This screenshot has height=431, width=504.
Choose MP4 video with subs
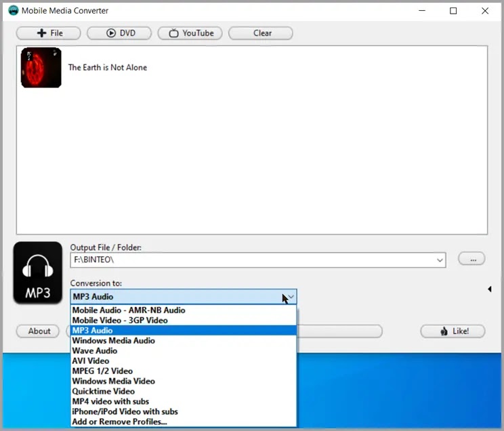pyautogui.click(x=184, y=401)
